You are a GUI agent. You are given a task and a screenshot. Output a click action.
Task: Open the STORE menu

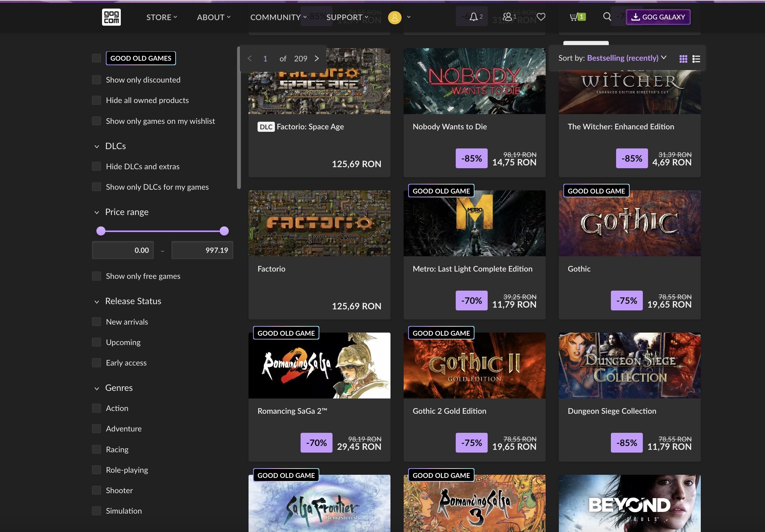tap(162, 17)
